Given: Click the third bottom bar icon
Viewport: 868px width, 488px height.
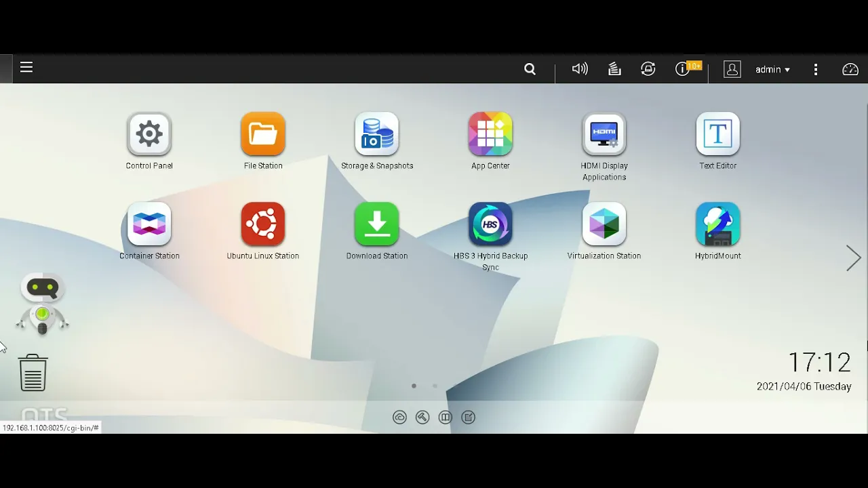Looking at the screenshot, I should pos(446,418).
